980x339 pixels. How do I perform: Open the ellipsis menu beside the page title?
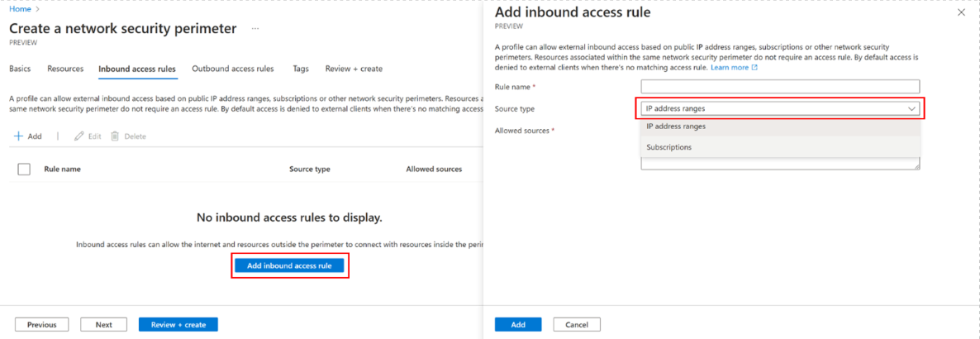pos(255,29)
